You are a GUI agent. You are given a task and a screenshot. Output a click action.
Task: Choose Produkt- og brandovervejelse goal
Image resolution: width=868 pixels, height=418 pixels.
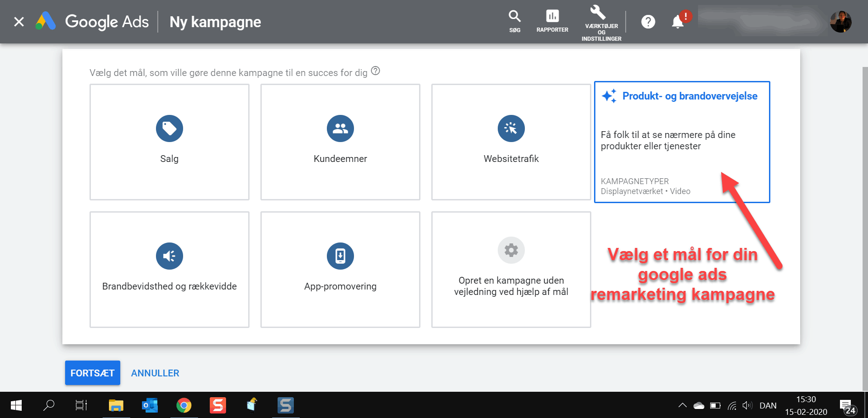682,142
